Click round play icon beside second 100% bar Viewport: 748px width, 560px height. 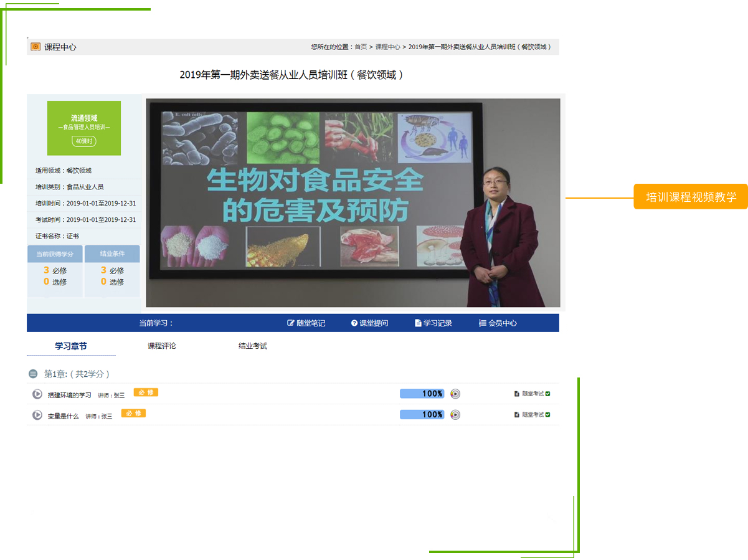[x=455, y=415]
